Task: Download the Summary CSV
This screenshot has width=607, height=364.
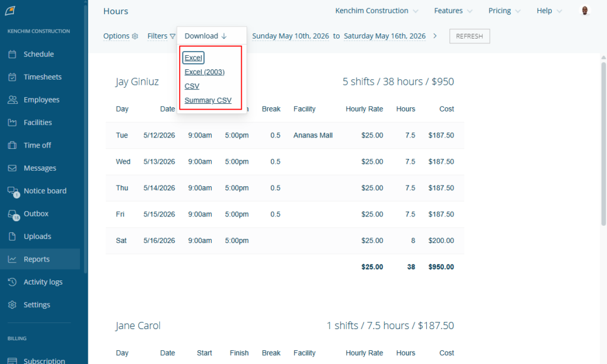Action: point(208,100)
